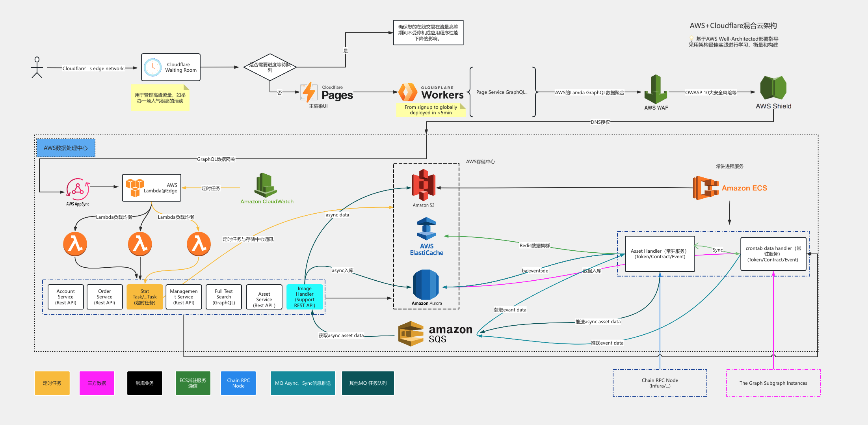Click the '获取evant data' label
This screenshot has width=868, height=425.
point(510,309)
